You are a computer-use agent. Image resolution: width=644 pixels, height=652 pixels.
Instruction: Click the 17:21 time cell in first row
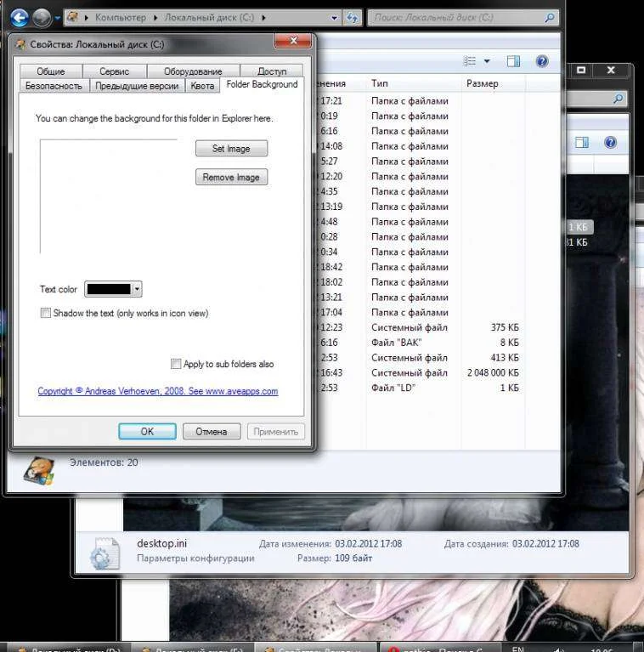pos(330,101)
